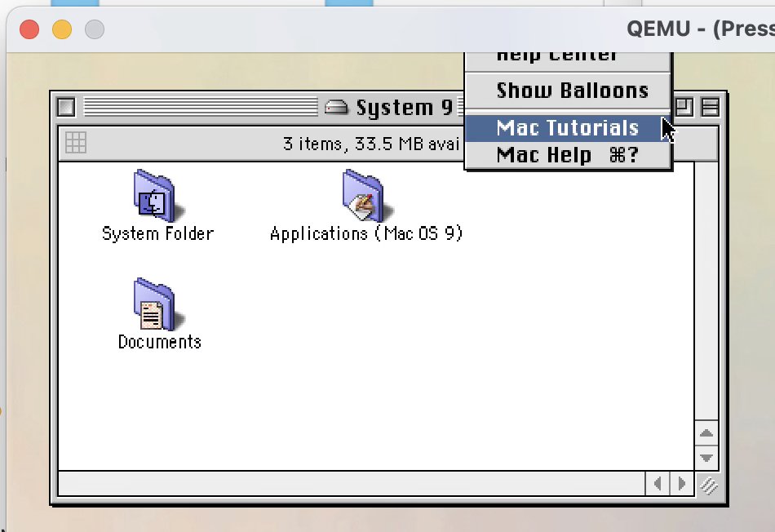Viewport: 775px width, 532px height.
Task: Click the red close button of QEMU window
Action: tap(29, 29)
